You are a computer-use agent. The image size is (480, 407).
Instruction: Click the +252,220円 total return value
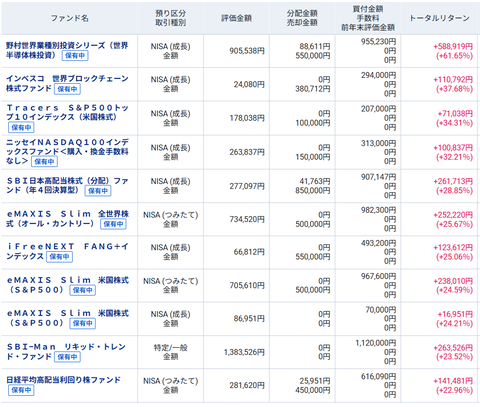[x=453, y=215]
